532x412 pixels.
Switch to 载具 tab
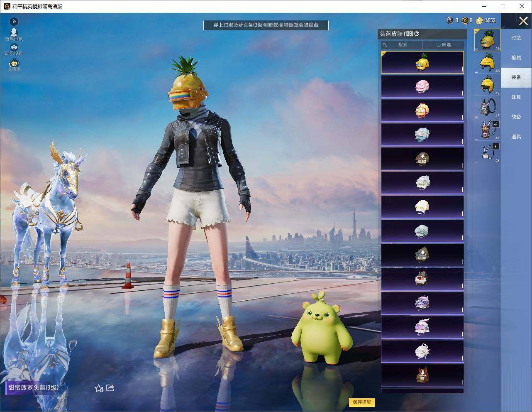click(x=516, y=97)
